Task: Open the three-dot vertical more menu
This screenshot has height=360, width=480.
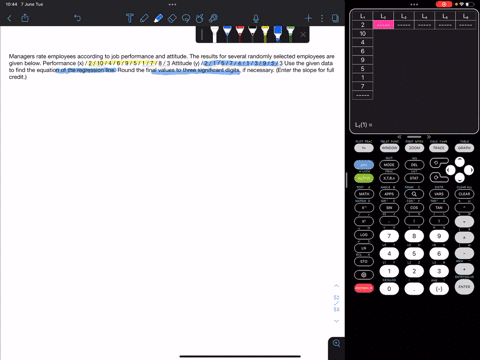Action: [322, 18]
